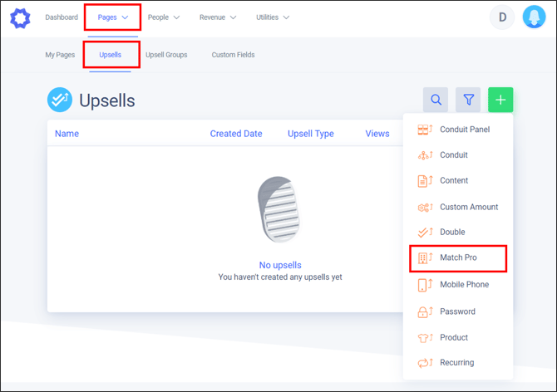Go to the Dashboard nav item
The height and width of the screenshot is (392, 557).
tap(62, 17)
